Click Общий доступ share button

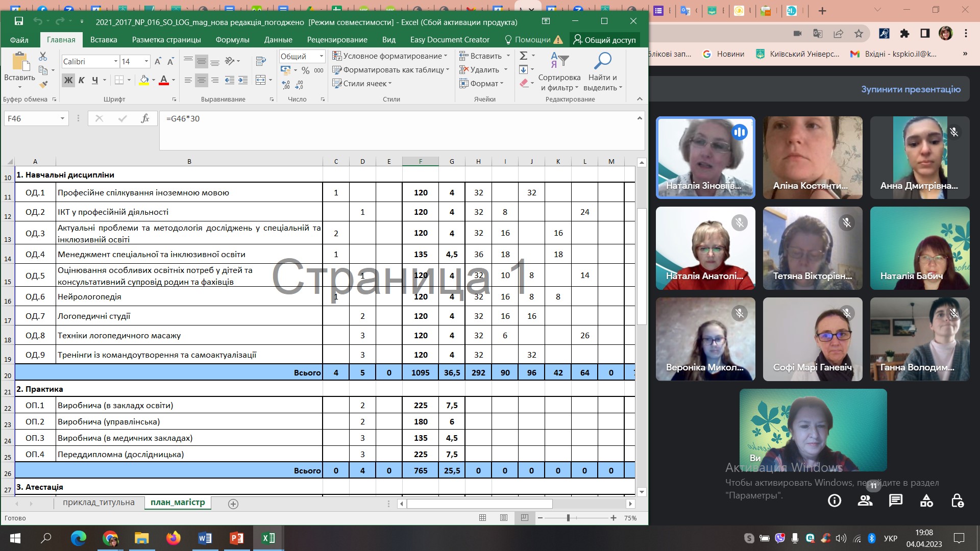point(604,40)
